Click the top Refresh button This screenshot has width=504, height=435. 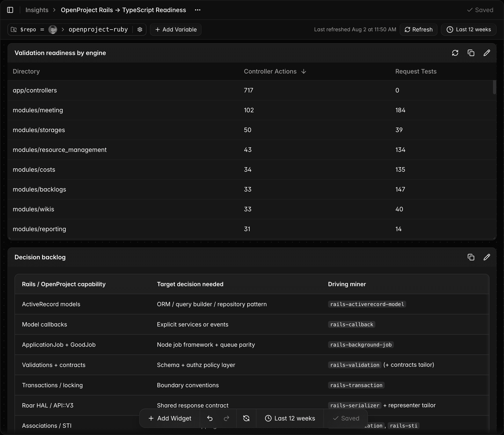418,29
